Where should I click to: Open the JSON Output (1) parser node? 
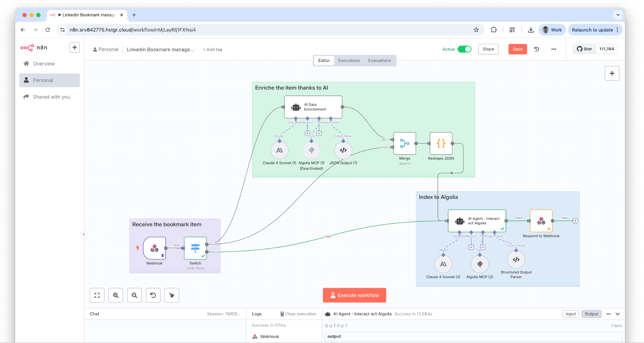(343, 150)
